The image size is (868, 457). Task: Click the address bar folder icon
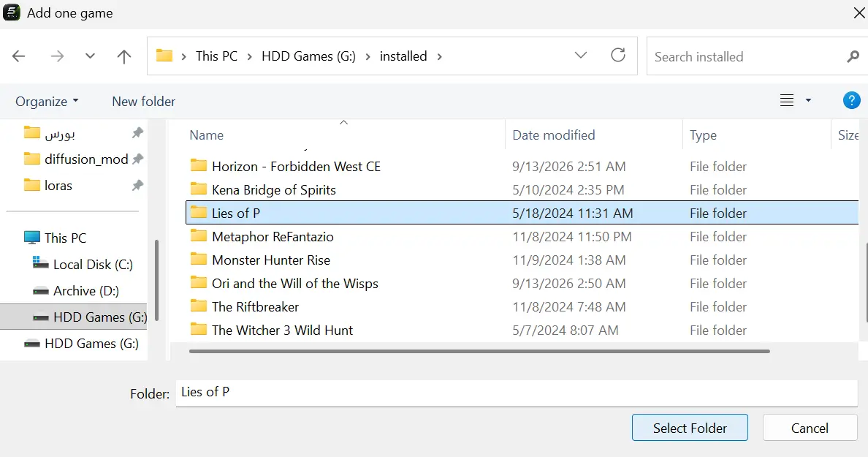click(x=164, y=56)
